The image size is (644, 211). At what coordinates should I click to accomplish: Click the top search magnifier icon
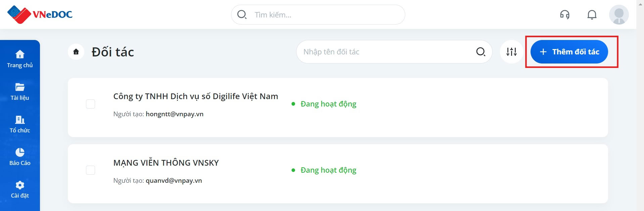(x=242, y=14)
